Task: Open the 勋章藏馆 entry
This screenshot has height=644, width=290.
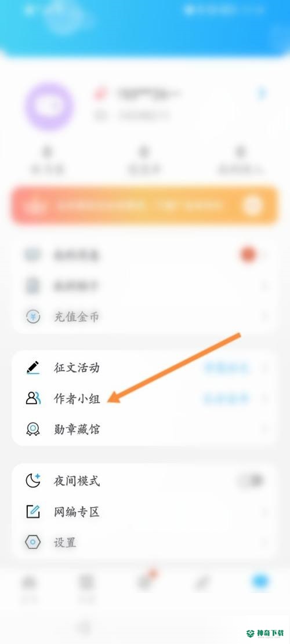Action: point(144,429)
